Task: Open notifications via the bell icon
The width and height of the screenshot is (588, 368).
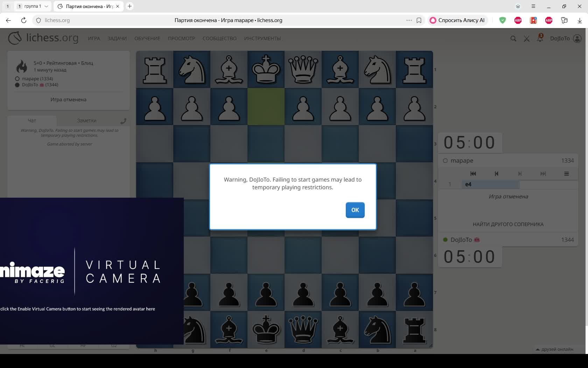Action: pyautogui.click(x=540, y=39)
